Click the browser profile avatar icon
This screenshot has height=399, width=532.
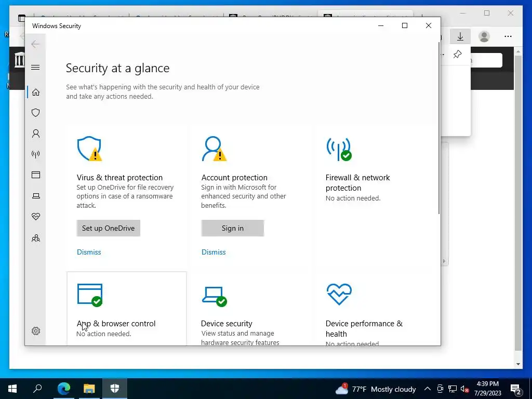tap(484, 36)
